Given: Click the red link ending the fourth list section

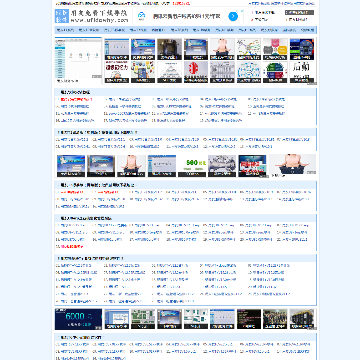Looking at the screenshot, I should 70,247.
